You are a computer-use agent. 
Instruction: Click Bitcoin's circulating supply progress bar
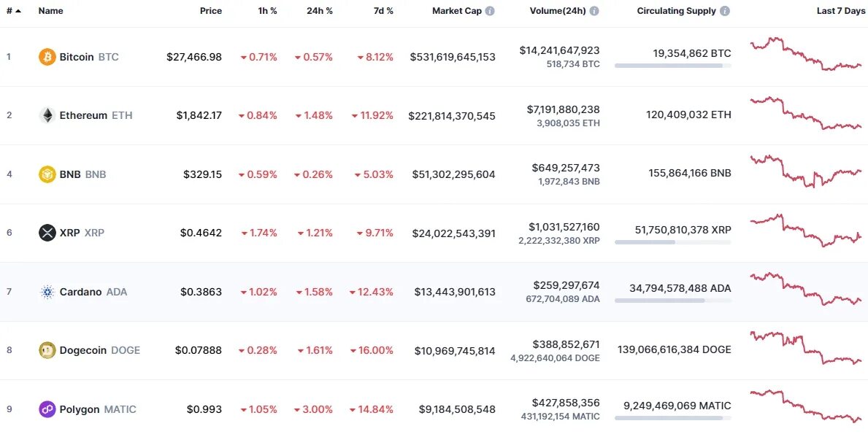tap(672, 66)
